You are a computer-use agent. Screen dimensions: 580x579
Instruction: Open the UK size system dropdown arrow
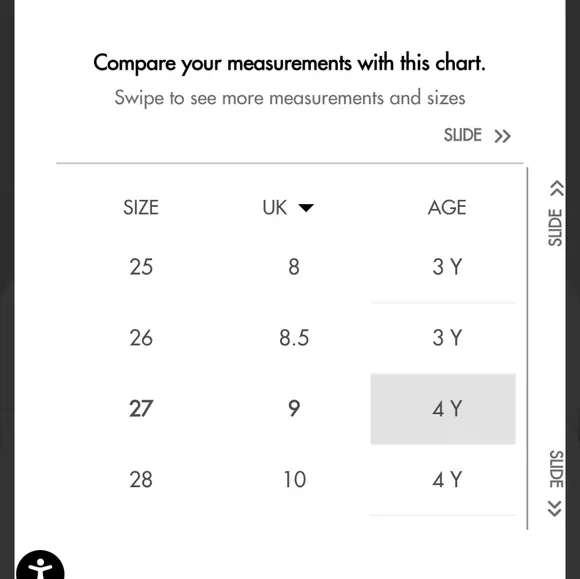[x=306, y=208]
